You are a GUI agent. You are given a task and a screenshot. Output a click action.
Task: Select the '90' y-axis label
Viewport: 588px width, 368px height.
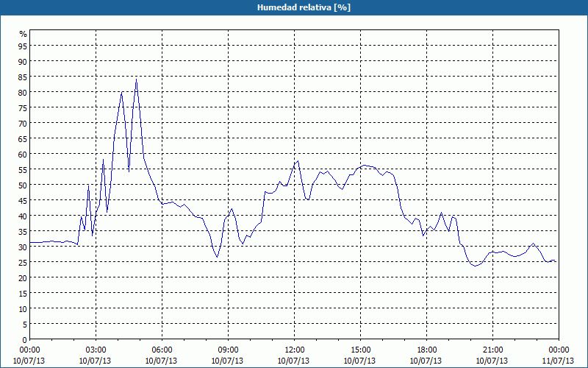point(23,61)
